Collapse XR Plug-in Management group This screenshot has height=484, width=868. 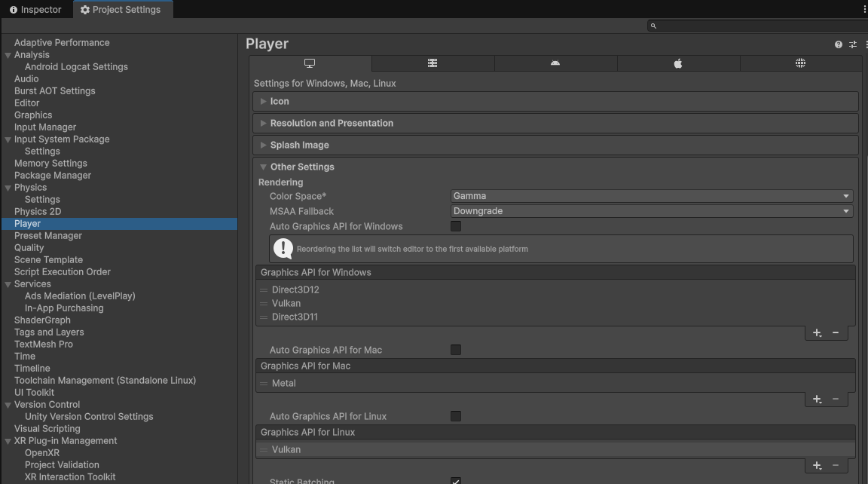click(x=8, y=441)
